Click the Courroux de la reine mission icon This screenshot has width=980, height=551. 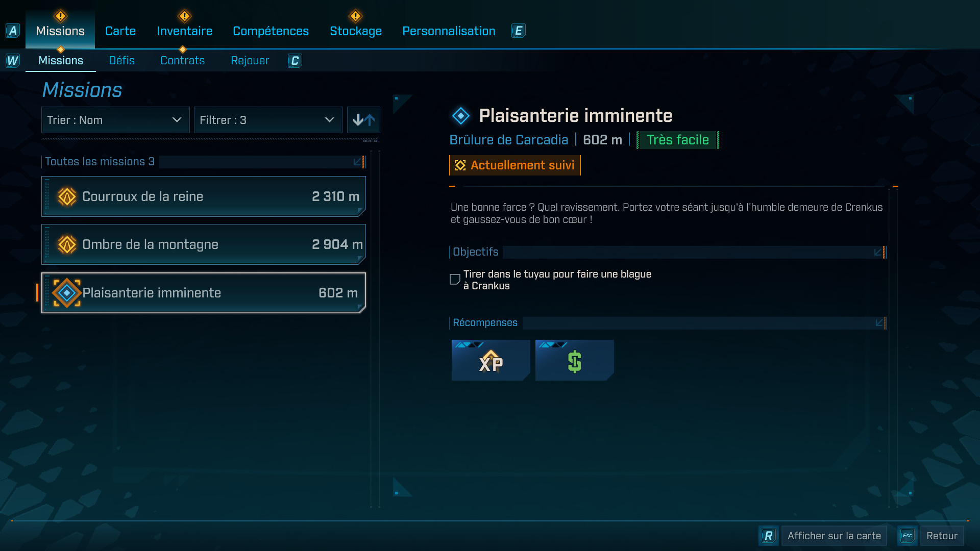tap(67, 196)
